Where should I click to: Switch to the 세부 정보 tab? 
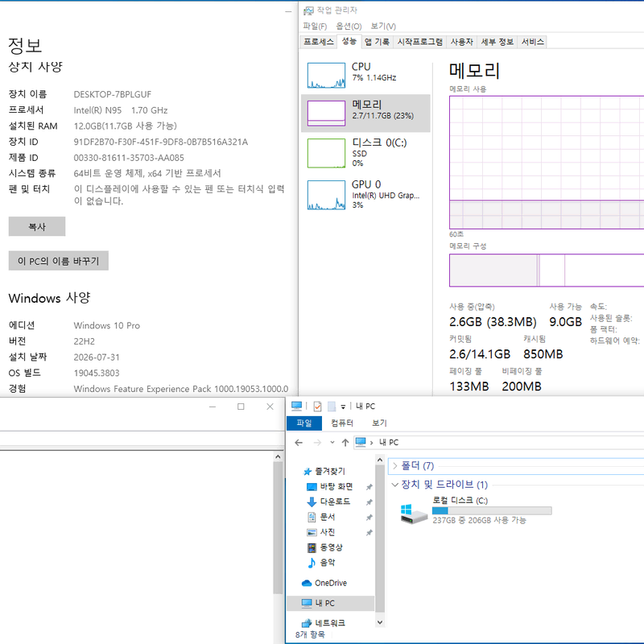tap(497, 42)
